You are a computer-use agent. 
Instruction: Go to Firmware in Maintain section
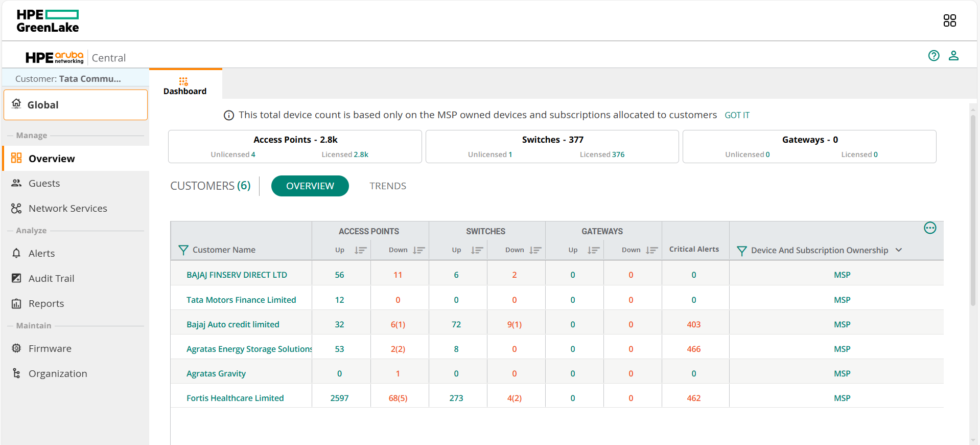point(50,349)
